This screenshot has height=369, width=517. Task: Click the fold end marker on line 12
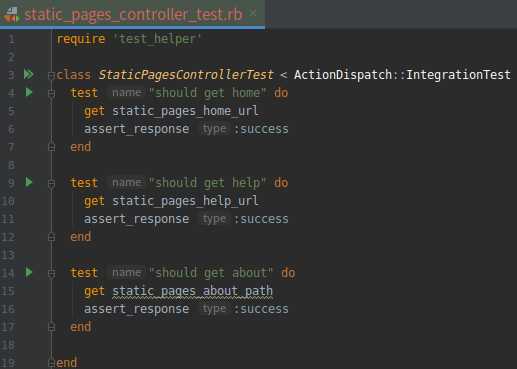coord(51,237)
